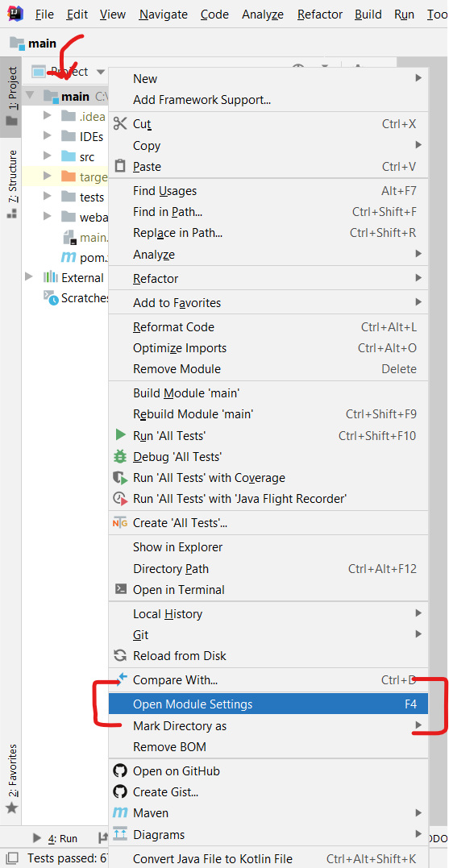Expand the External Libraries node arrow
Image resolution: width=449 pixels, height=868 pixels.
point(30,277)
